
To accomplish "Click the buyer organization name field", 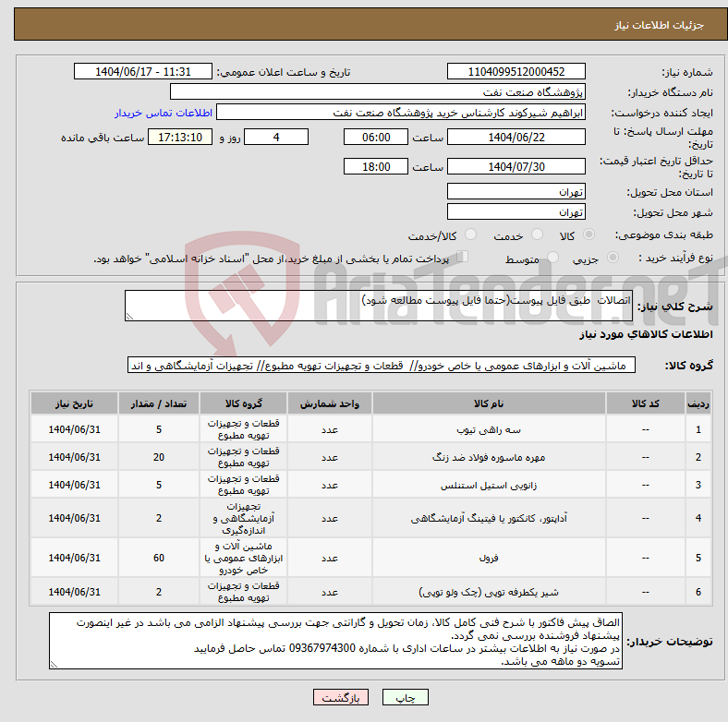I will tap(378, 92).
